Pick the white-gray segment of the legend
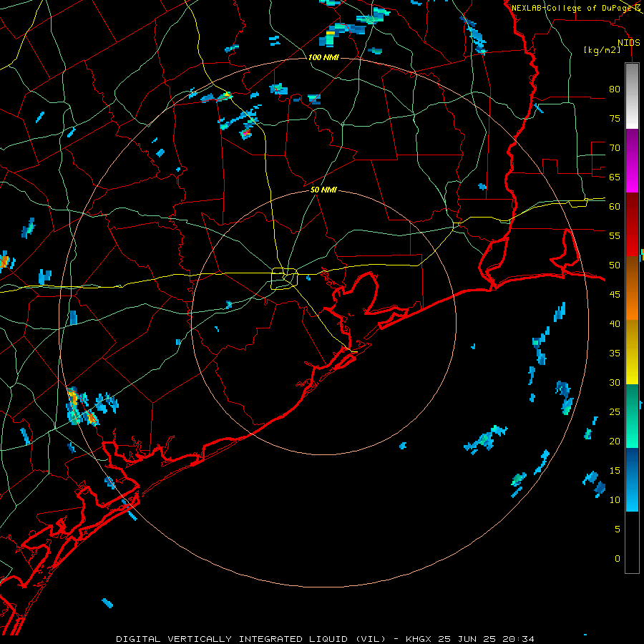 [x=632, y=96]
